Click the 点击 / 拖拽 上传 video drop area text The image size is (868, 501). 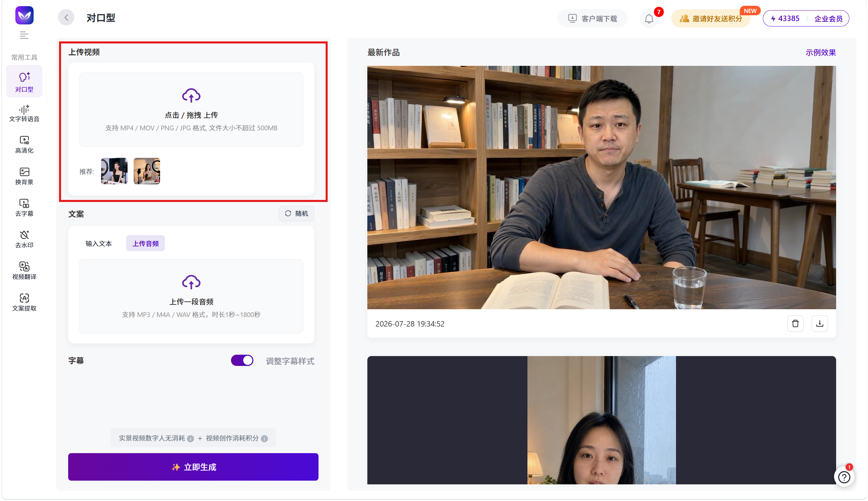[x=191, y=115]
